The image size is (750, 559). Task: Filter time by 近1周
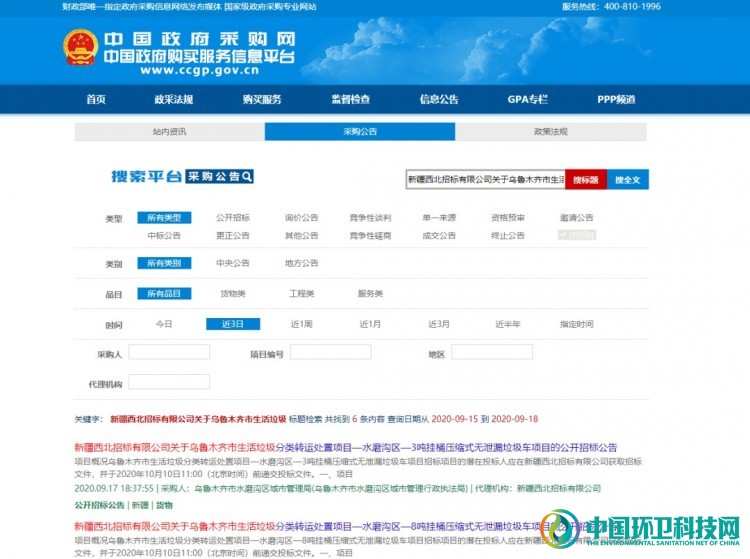pyautogui.click(x=301, y=324)
